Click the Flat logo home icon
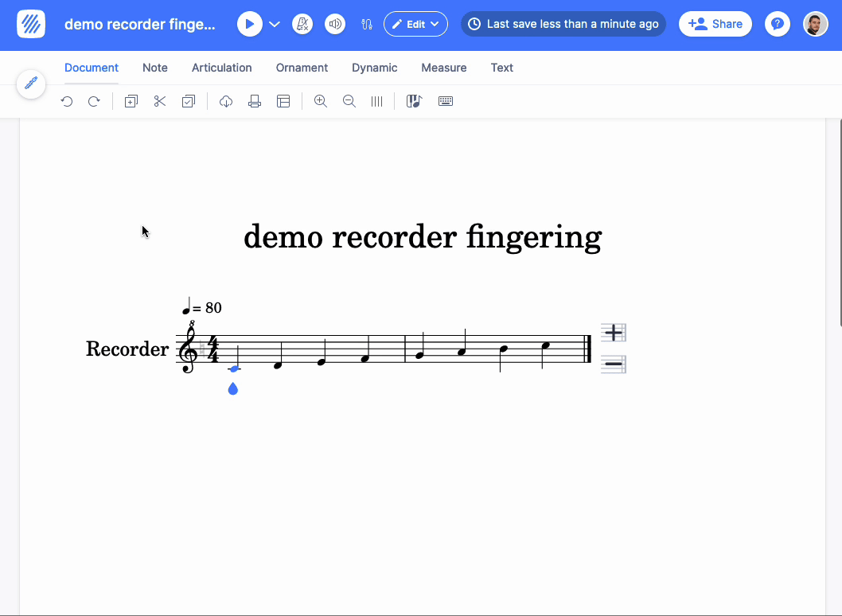This screenshot has height=616, width=842. [31, 24]
